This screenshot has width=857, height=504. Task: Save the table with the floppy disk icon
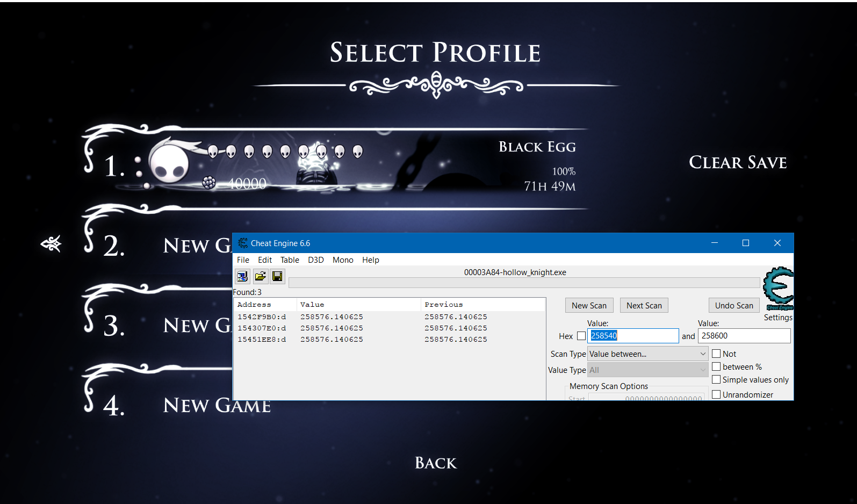point(277,276)
